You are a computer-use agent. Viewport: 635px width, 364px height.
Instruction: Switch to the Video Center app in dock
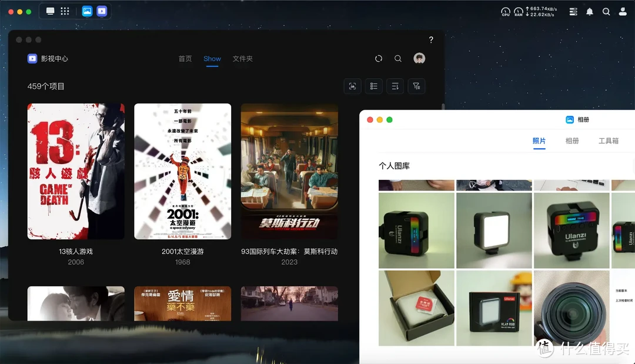click(102, 11)
